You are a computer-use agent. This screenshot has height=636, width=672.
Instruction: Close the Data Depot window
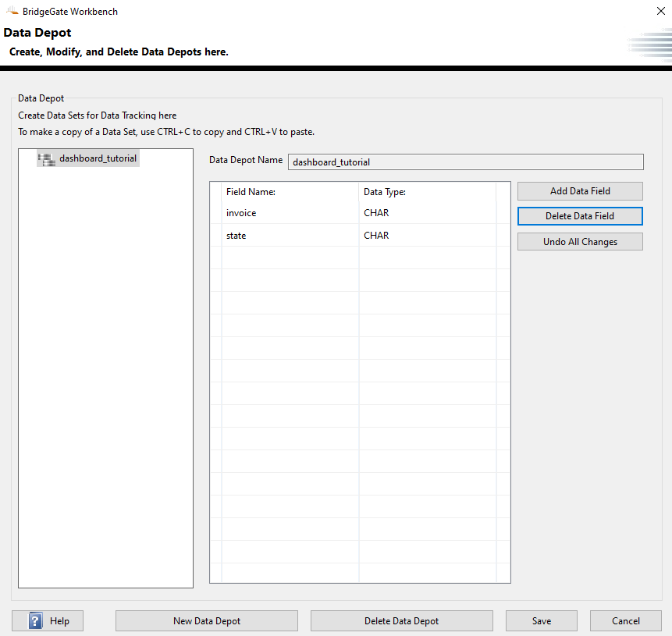click(x=660, y=12)
